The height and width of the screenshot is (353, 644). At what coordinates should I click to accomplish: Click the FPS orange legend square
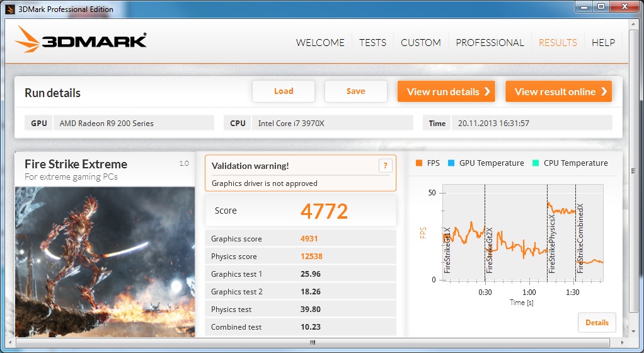tap(419, 163)
